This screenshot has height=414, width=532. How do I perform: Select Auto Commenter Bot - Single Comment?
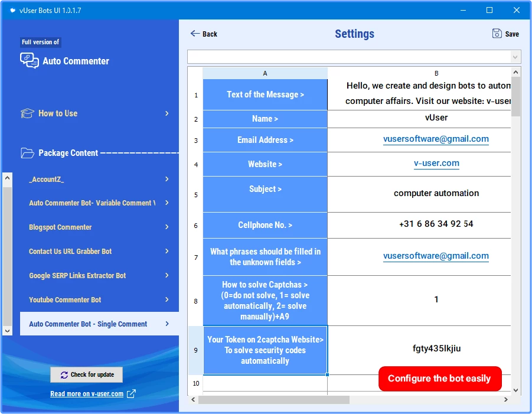(99, 324)
